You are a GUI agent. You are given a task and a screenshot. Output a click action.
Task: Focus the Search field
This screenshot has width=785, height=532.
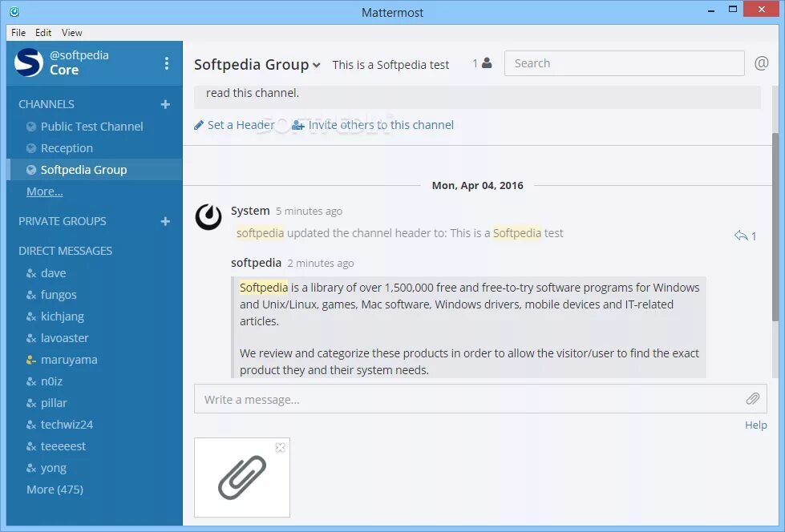click(x=625, y=63)
